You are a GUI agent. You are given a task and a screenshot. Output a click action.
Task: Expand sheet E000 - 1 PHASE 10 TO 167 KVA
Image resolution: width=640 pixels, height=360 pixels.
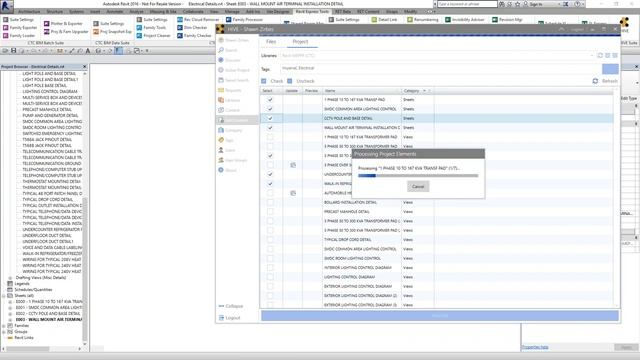[x=10, y=302]
